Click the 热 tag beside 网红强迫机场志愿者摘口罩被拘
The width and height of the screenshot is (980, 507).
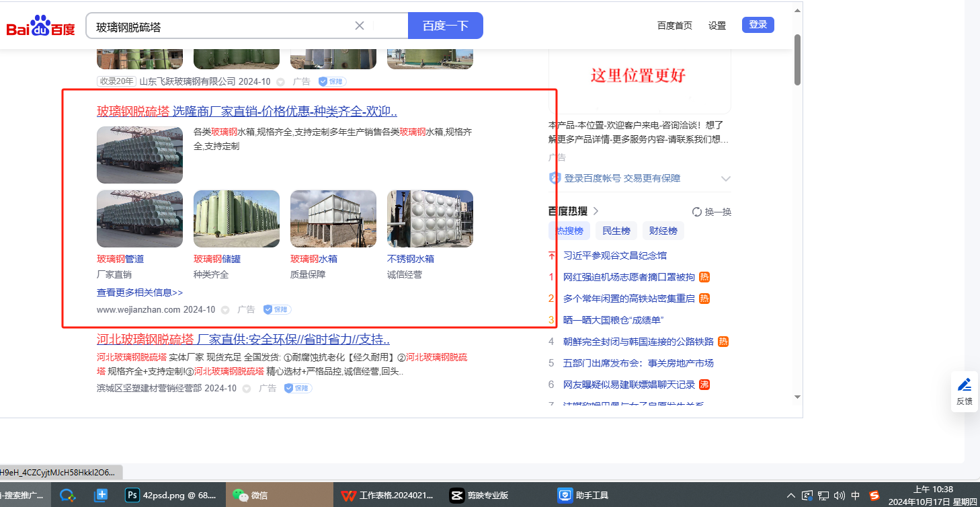(704, 277)
